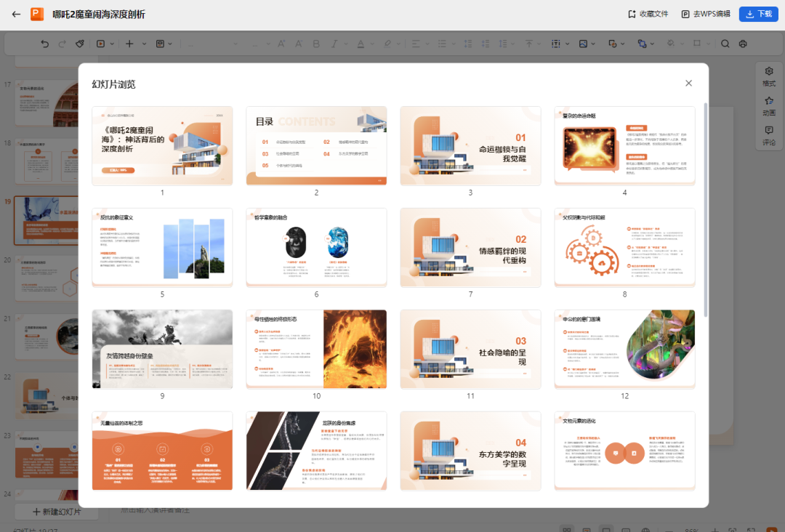Select the 文物元素的活化 slide thumbnail in dialog

[625, 451]
